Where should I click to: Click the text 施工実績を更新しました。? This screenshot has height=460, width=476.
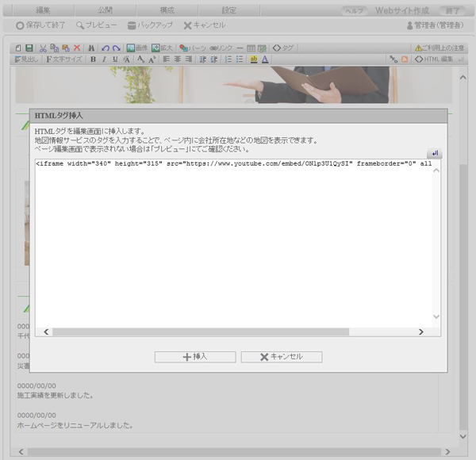56,396
